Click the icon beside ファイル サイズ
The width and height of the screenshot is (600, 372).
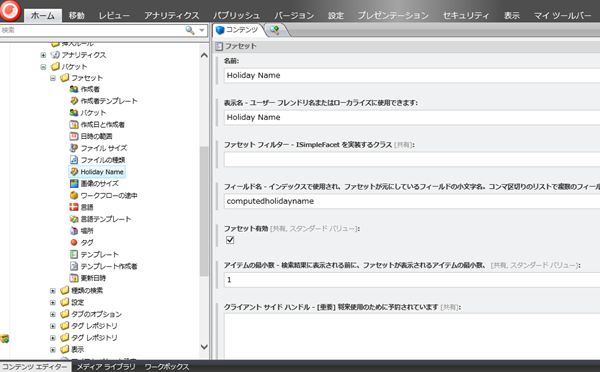(74, 148)
